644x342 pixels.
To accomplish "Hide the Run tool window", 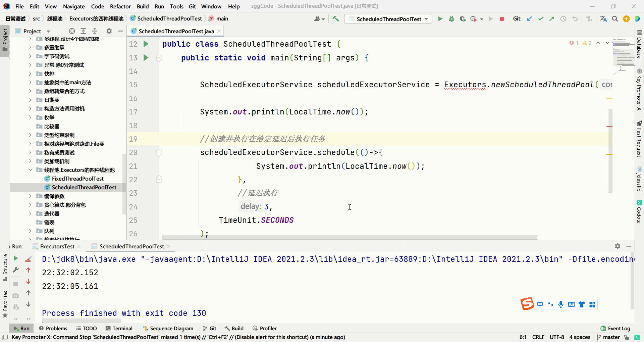I will (629, 246).
